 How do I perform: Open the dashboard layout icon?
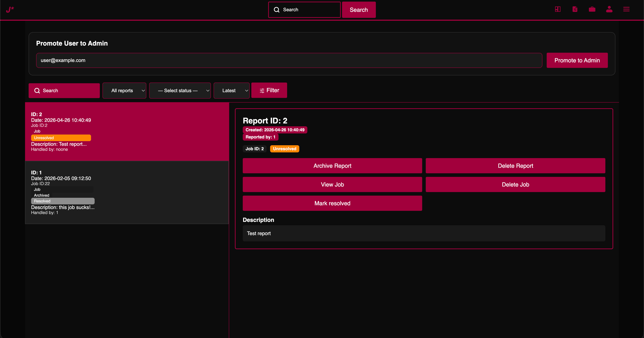(557, 9)
